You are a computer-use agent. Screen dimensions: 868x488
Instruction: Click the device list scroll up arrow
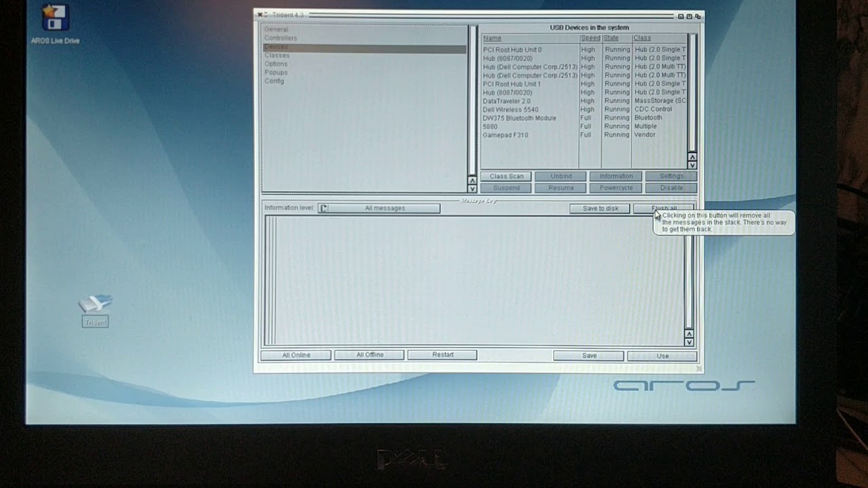click(x=692, y=157)
